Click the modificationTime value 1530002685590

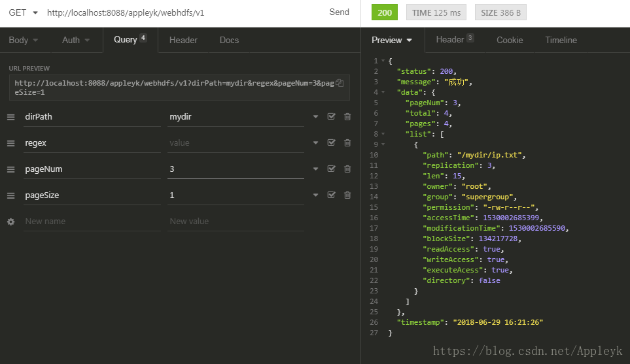pyautogui.click(x=537, y=228)
